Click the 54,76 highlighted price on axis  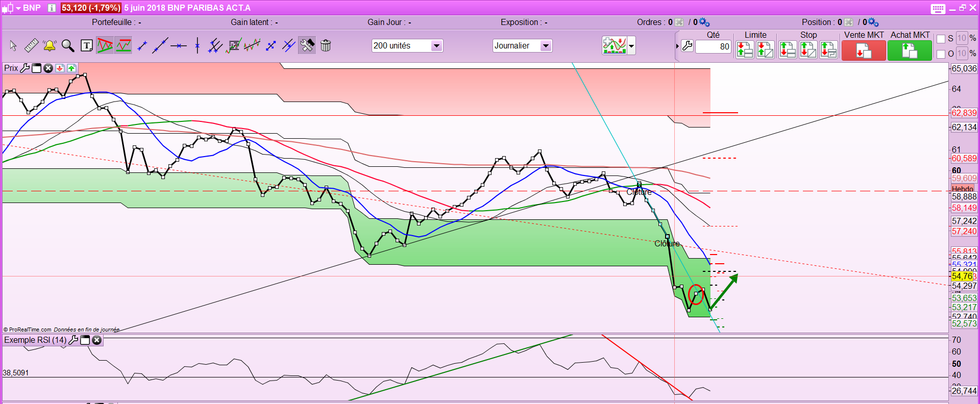[x=962, y=276]
